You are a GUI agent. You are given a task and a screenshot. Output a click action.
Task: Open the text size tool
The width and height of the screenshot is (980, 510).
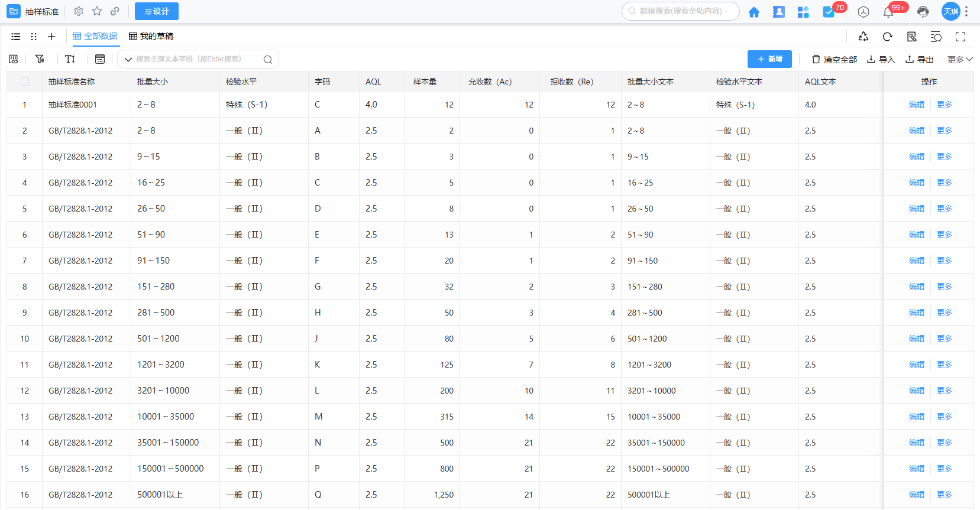pyautogui.click(x=70, y=59)
